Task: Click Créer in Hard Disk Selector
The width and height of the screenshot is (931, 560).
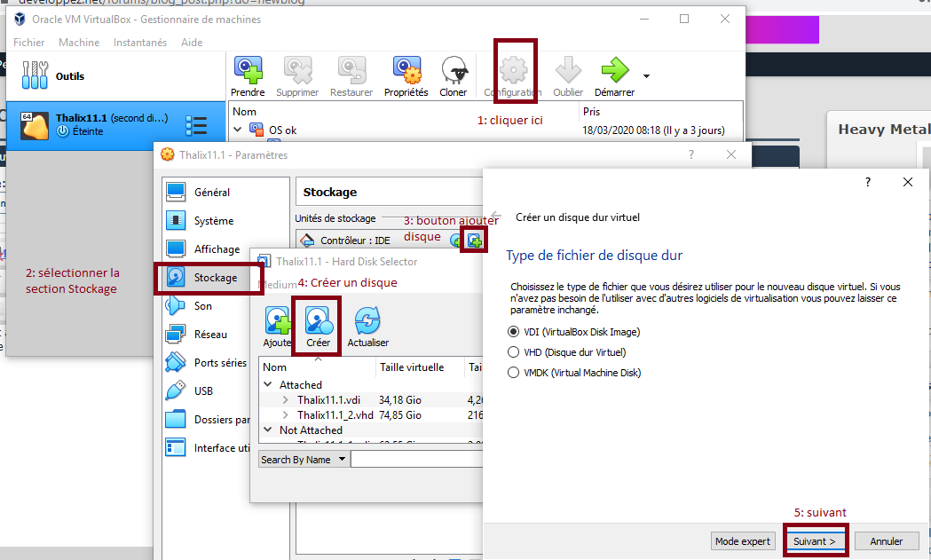Action: click(319, 327)
